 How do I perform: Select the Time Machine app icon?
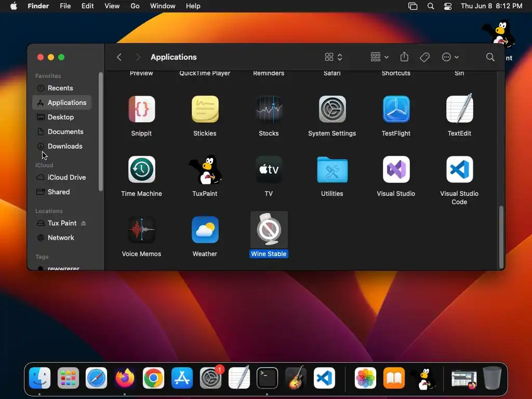pos(141,169)
